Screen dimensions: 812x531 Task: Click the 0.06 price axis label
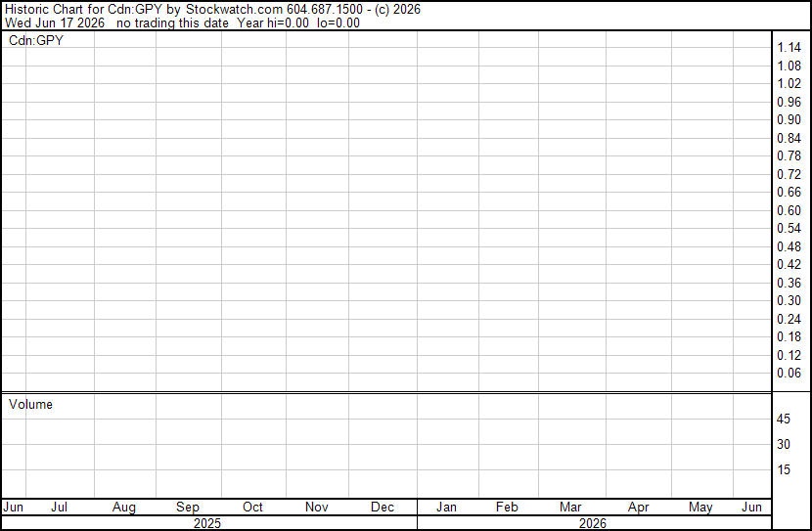[789, 374]
